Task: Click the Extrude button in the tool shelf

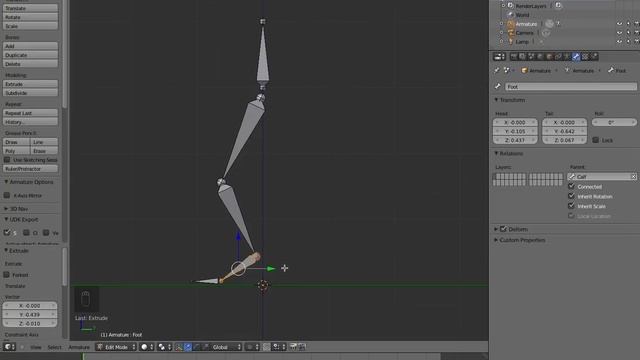Action: tap(30, 84)
